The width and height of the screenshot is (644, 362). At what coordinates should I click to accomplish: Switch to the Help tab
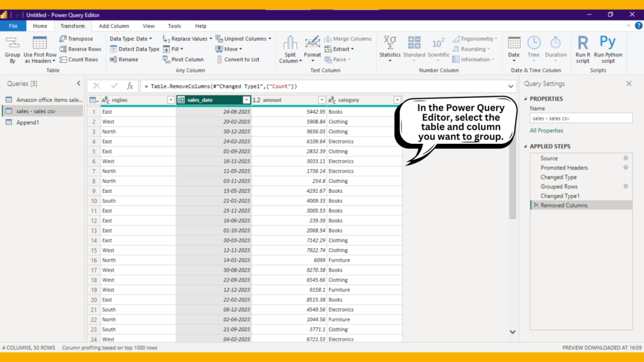pos(201,26)
